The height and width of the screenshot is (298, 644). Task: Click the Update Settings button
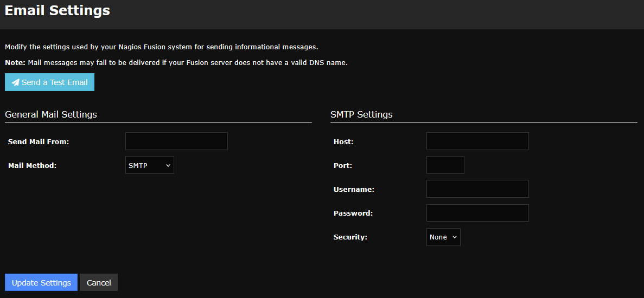pyautogui.click(x=41, y=282)
